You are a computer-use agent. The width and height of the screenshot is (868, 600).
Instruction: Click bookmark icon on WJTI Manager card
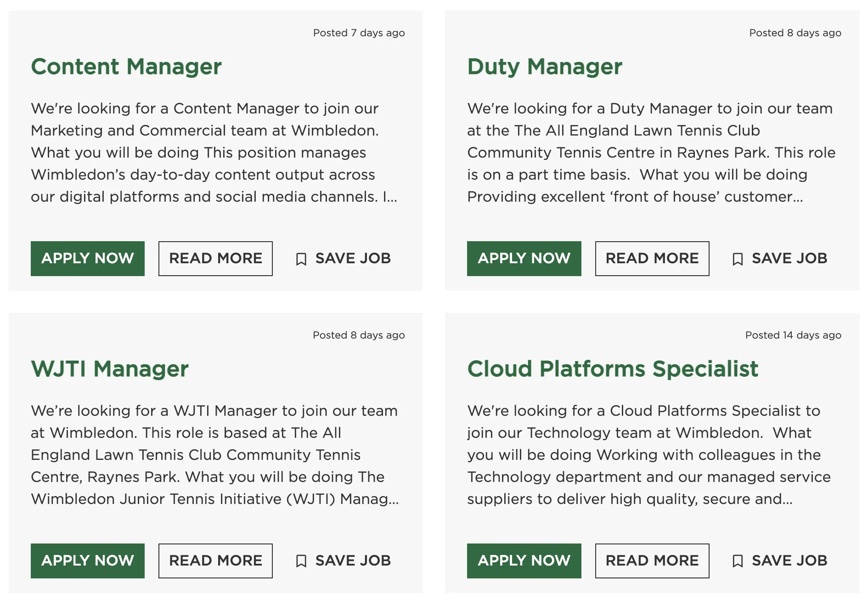pos(301,561)
